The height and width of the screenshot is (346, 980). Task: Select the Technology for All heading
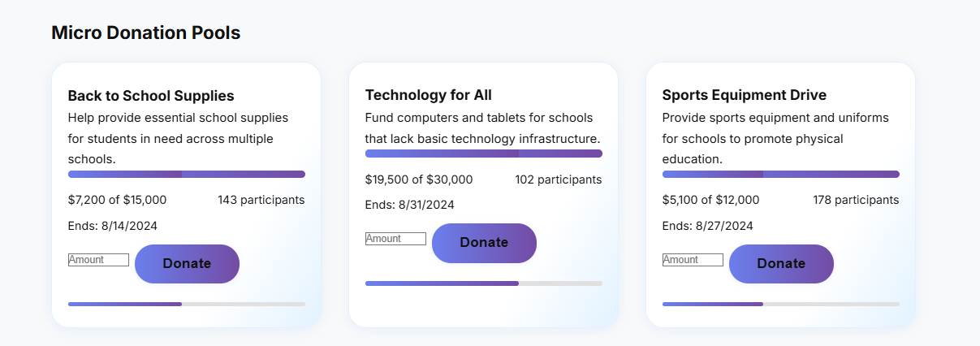[428, 95]
